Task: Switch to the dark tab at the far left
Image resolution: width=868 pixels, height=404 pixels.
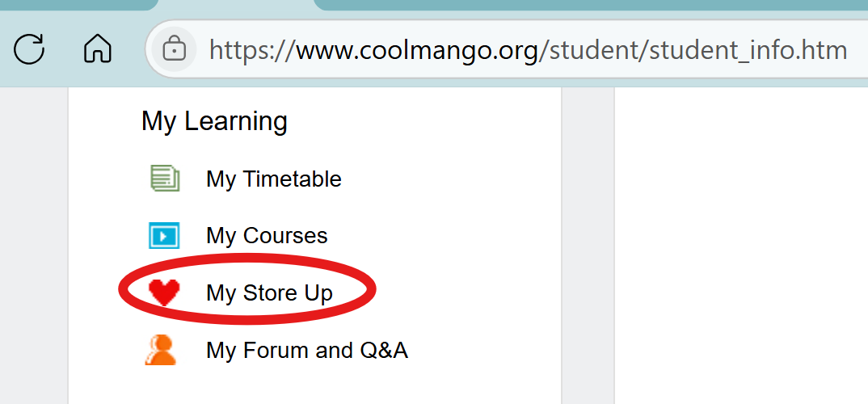Action: pos(78,5)
